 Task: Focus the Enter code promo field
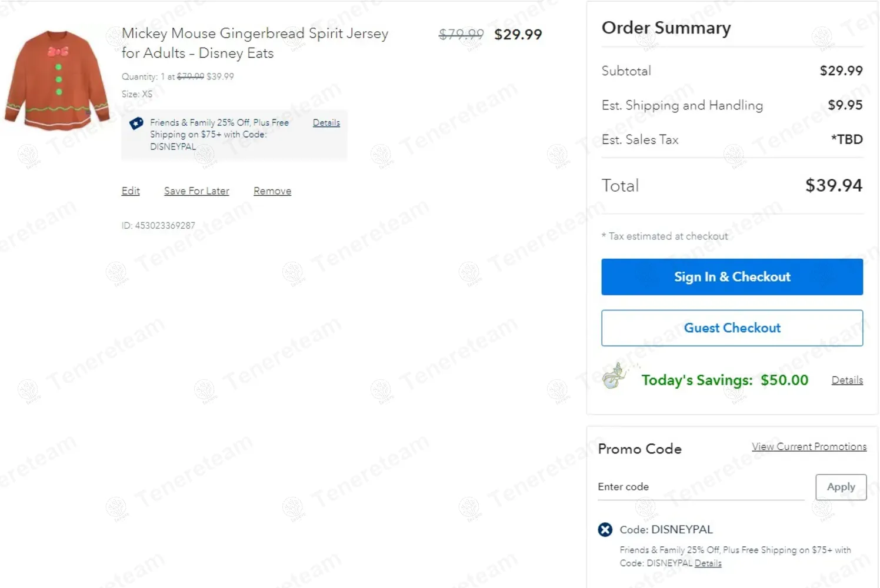(700, 487)
